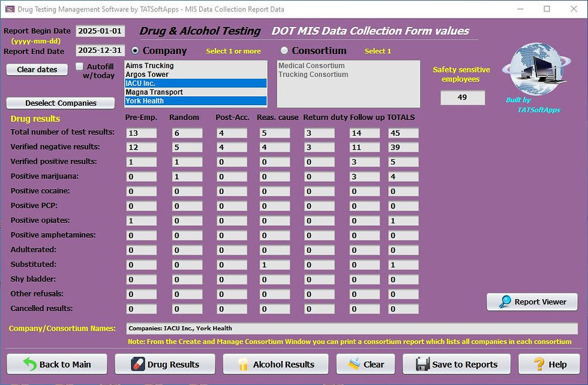
Task: Click the Clear dates button
Action: pyautogui.click(x=37, y=70)
